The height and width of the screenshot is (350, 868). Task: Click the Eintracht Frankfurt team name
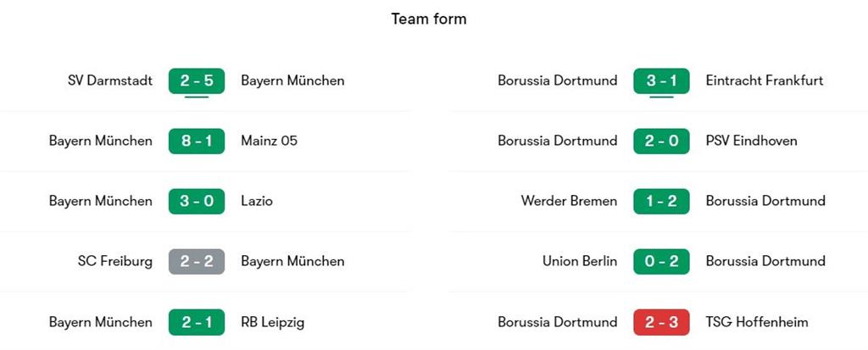point(765,81)
